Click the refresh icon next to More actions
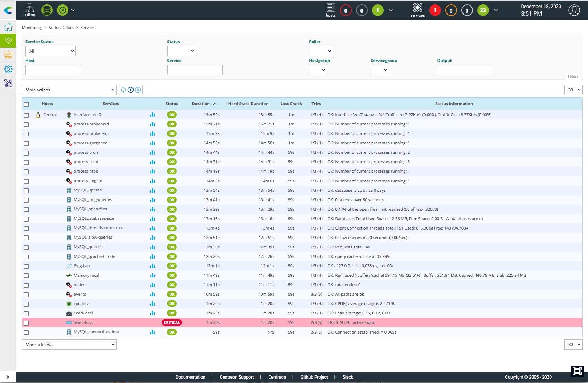The height and width of the screenshot is (383, 588). (123, 90)
